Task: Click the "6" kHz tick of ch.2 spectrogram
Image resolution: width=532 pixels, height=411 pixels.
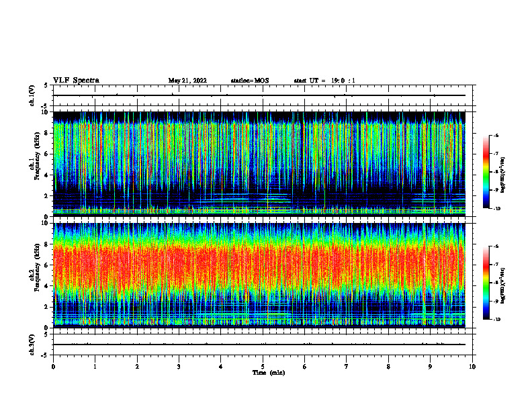Action: (x=46, y=265)
